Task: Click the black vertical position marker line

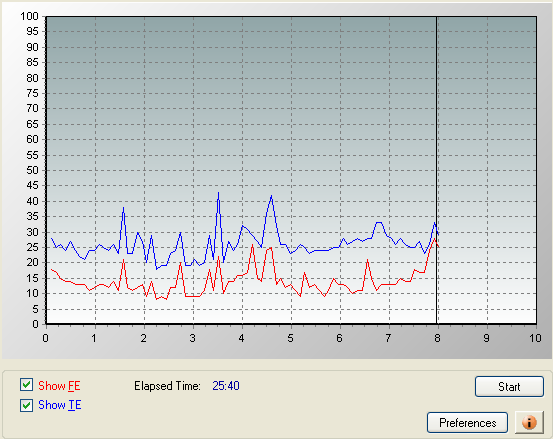Action: coord(436,170)
